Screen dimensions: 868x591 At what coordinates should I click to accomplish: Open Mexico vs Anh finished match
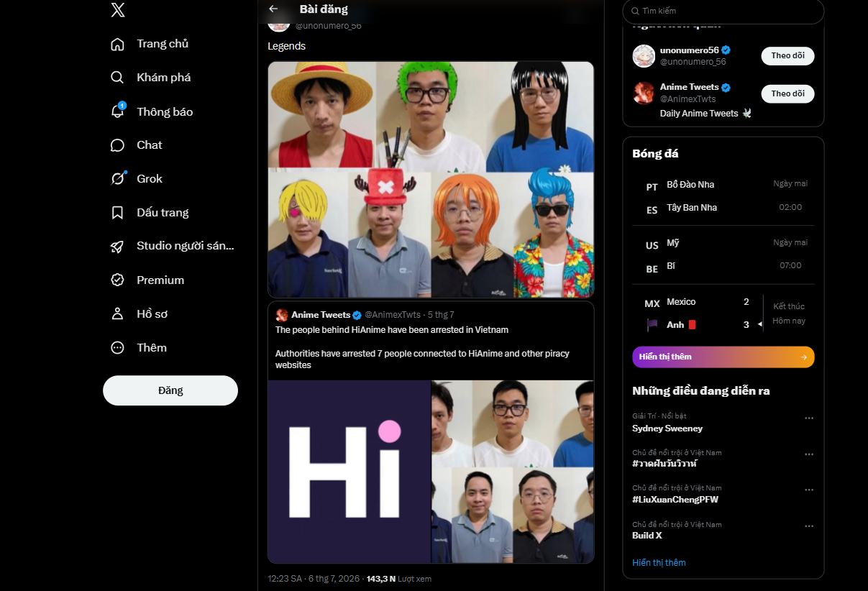tap(723, 313)
